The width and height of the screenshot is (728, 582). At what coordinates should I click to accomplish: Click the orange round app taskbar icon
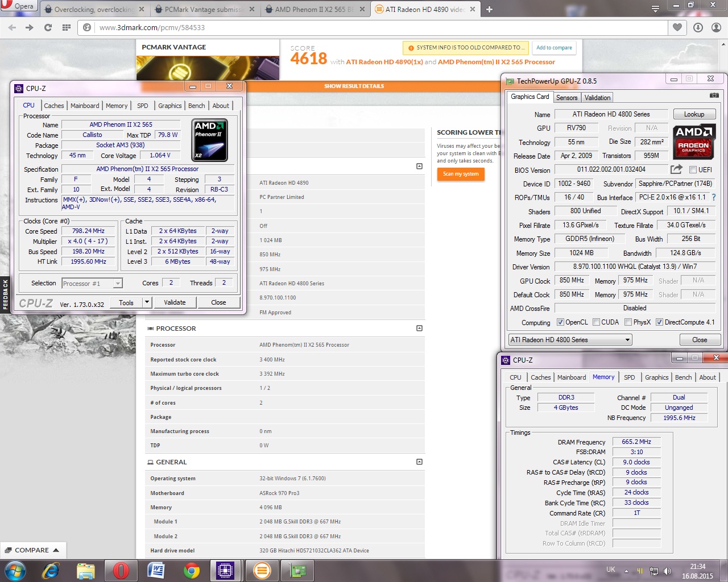[262, 570]
